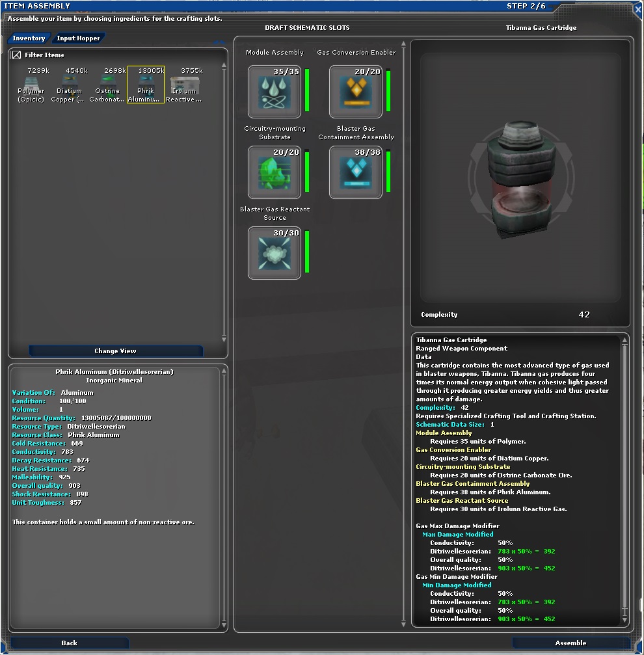Click the 'Conductivity: 783' stat line

(x=42, y=451)
